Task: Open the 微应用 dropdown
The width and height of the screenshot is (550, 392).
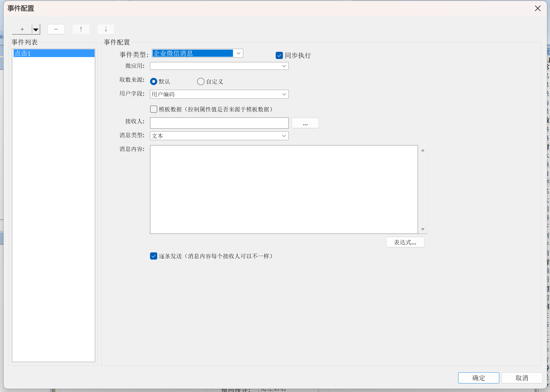Action: pyautogui.click(x=284, y=66)
